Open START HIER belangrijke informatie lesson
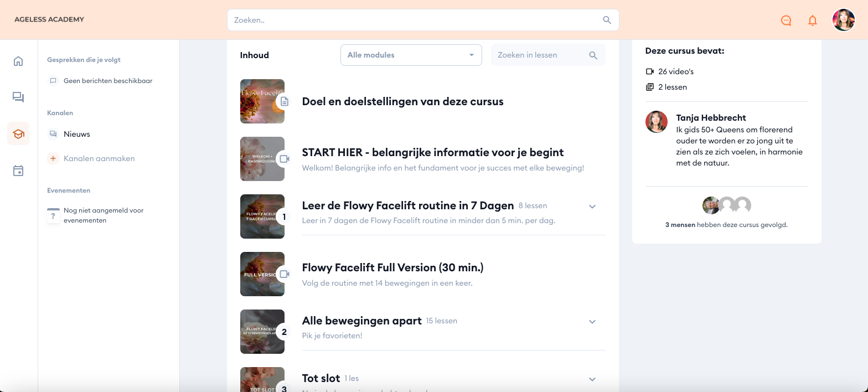This screenshot has height=392, width=868. (x=432, y=152)
